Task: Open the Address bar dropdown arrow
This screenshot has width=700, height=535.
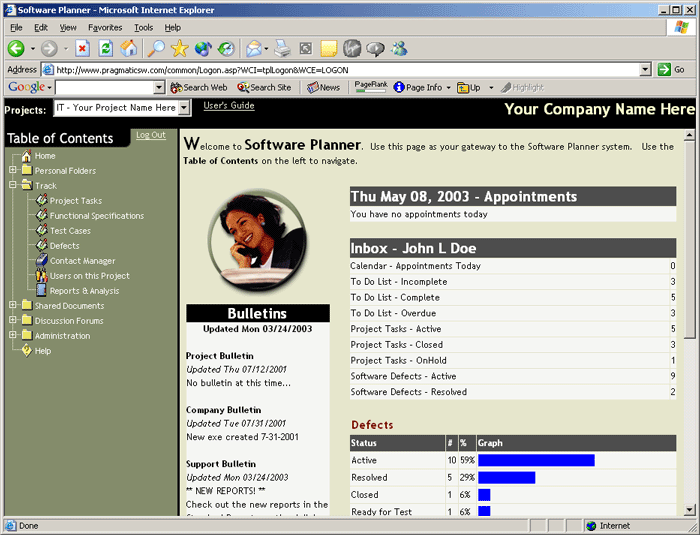Action: [x=645, y=70]
